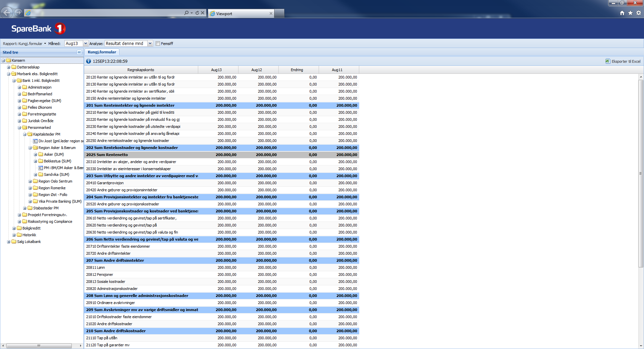This screenshot has width=644, height=349.
Task: Open the browser Home icon
Action: (622, 13)
